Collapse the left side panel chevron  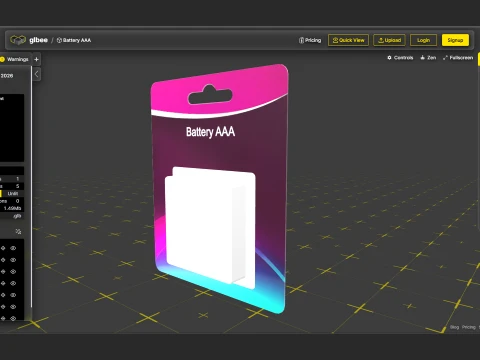pos(37,74)
